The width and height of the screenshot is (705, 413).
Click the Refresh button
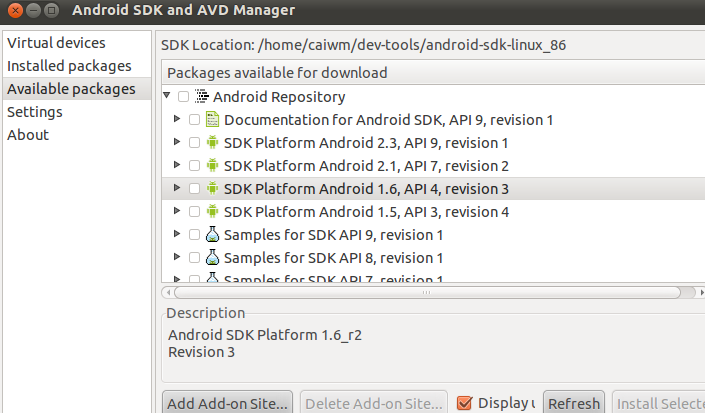574,403
